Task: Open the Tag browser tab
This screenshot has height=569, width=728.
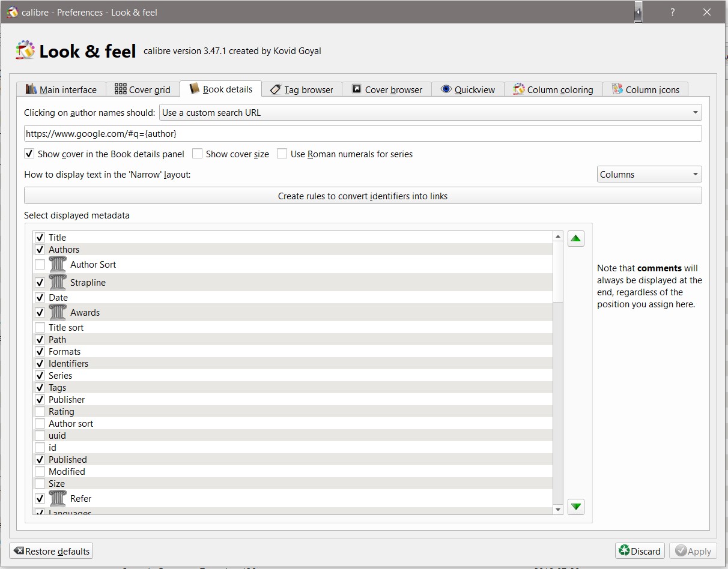Action: pos(302,89)
